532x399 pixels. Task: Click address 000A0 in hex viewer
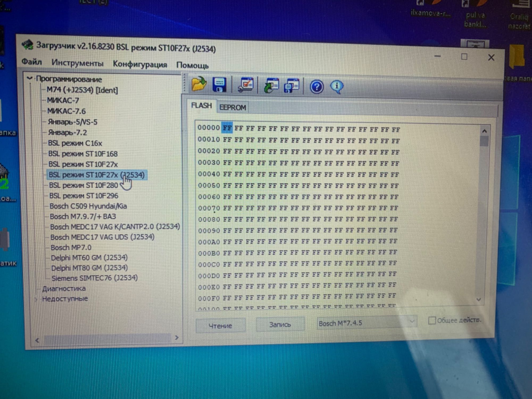tap(209, 242)
